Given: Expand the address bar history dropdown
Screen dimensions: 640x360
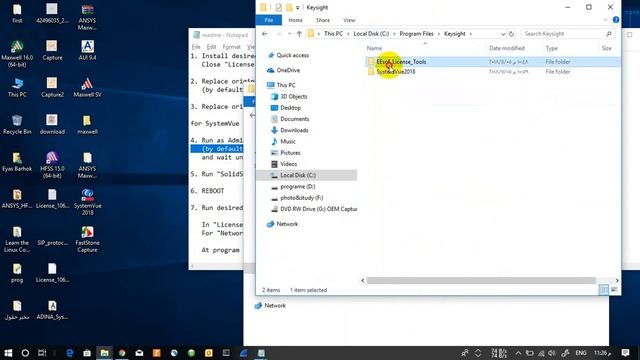Looking at the screenshot, I should pyautogui.click(x=503, y=34).
